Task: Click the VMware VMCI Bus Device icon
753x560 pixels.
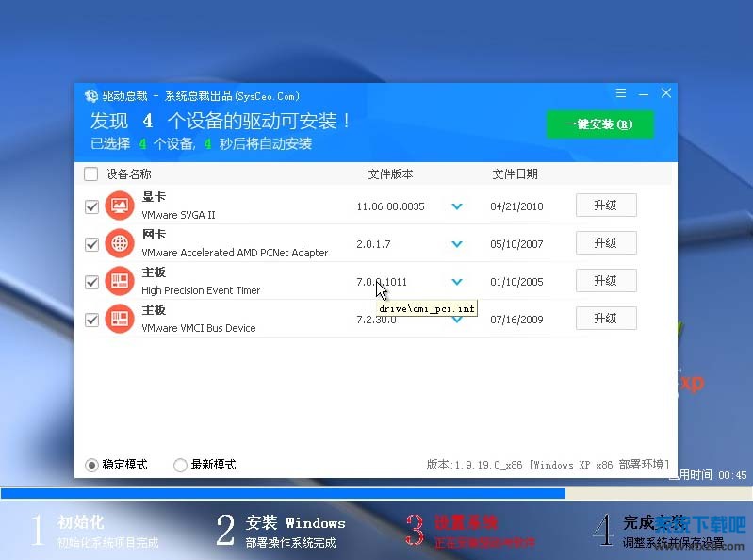Action: 120,319
